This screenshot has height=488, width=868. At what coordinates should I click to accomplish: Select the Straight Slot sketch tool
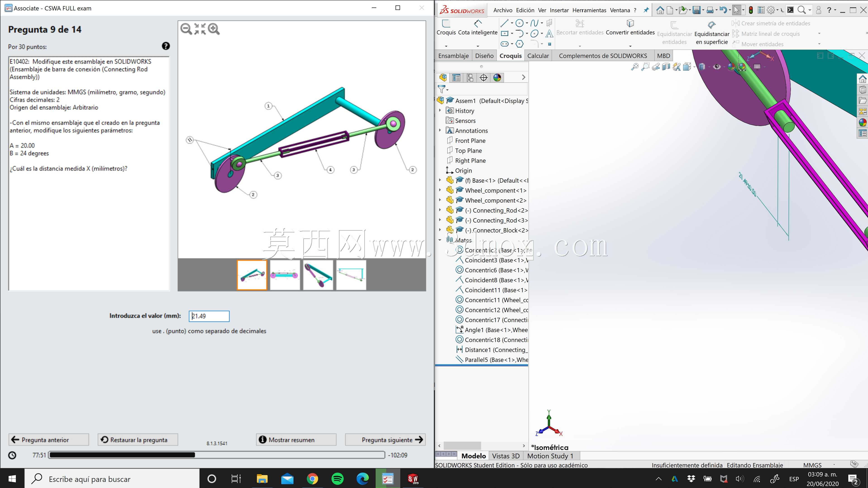504,44
